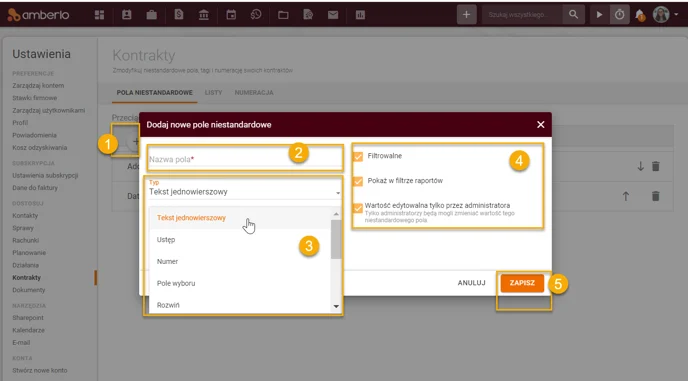Start the timer play icon
Image resolution: width=688 pixels, height=381 pixels.
(599, 15)
